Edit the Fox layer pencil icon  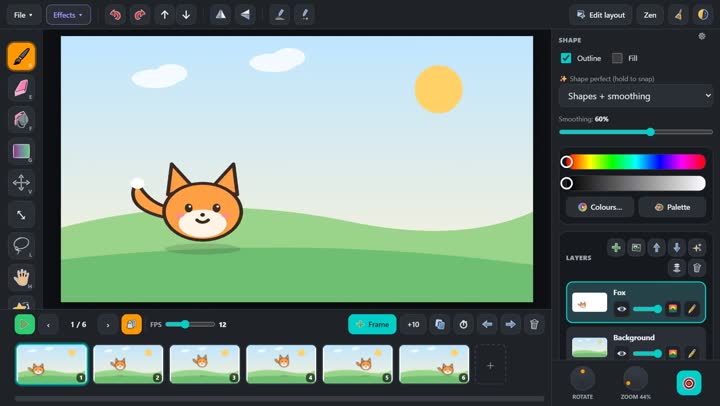pyautogui.click(x=692, y=309)
